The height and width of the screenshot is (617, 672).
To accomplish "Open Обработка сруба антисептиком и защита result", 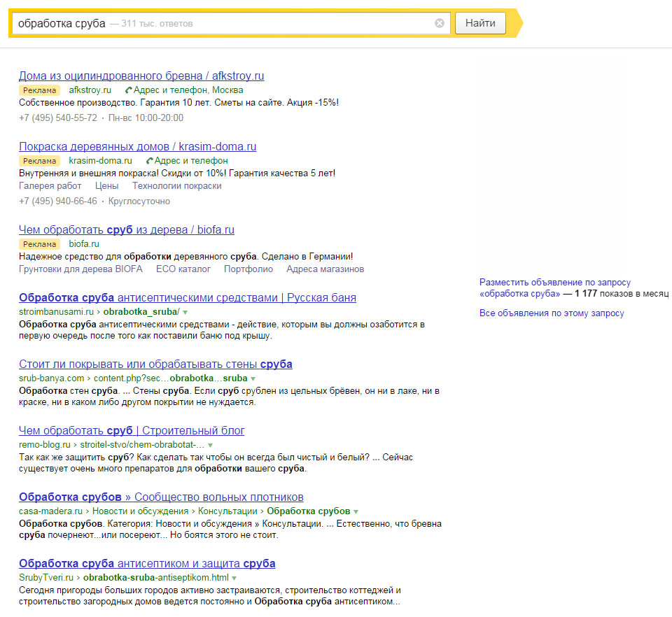I will 147,563.
